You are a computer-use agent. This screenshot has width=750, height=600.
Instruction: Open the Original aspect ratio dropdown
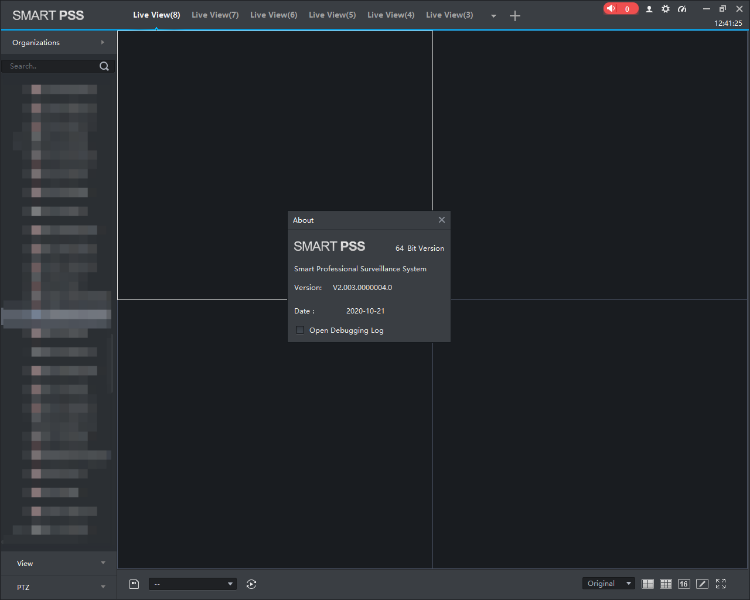[608, 583]
